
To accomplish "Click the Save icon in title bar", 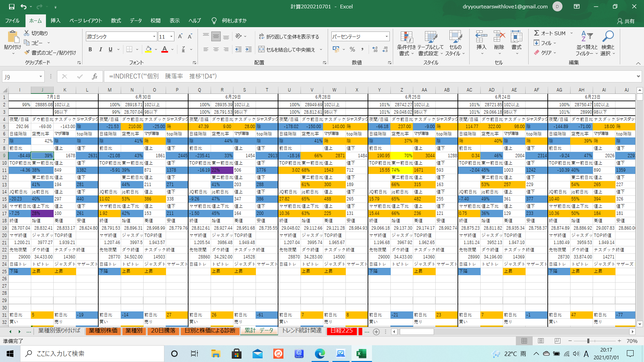I will 12,6.
